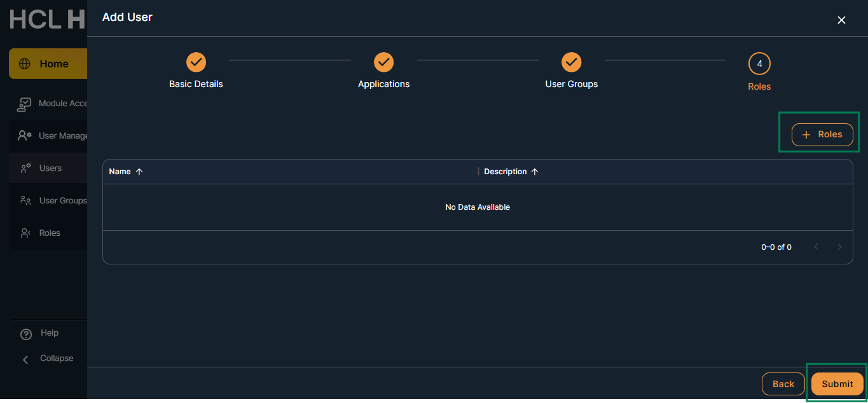The height and width of the screenshot is (403, 868).
Task: Click the User Groups sidebar icon
Action: point(26,201)
